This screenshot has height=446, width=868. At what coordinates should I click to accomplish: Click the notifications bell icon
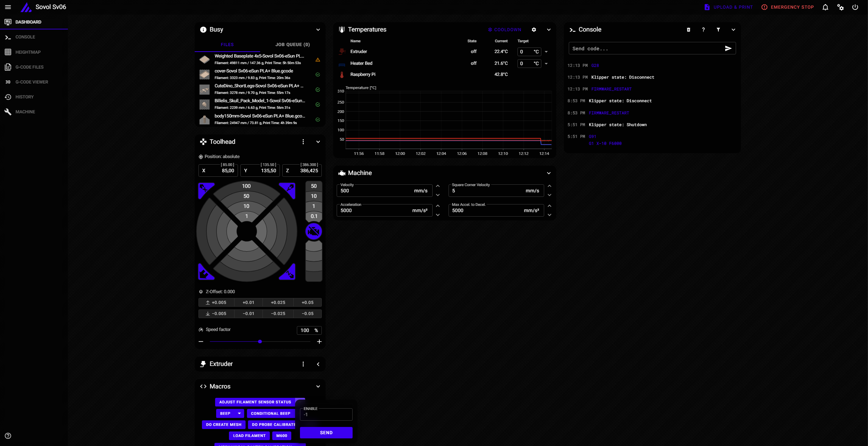coord(825,7)
